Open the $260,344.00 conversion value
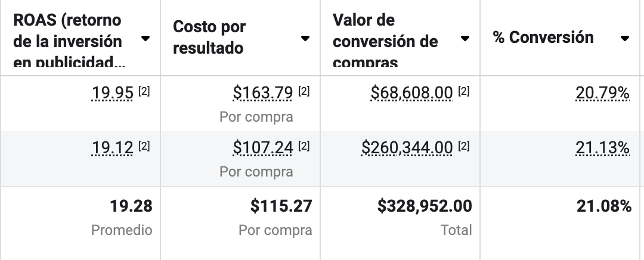644x260 pixels. click(x=407, y=147)
